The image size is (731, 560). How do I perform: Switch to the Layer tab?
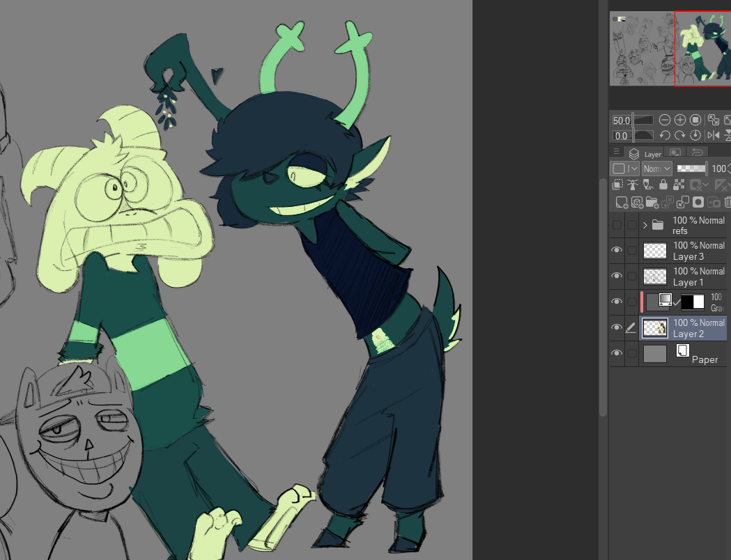645,153
